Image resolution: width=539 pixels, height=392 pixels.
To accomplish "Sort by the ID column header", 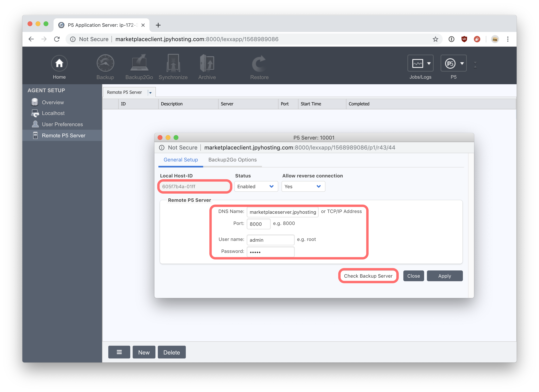I will (x=138, y=104).
